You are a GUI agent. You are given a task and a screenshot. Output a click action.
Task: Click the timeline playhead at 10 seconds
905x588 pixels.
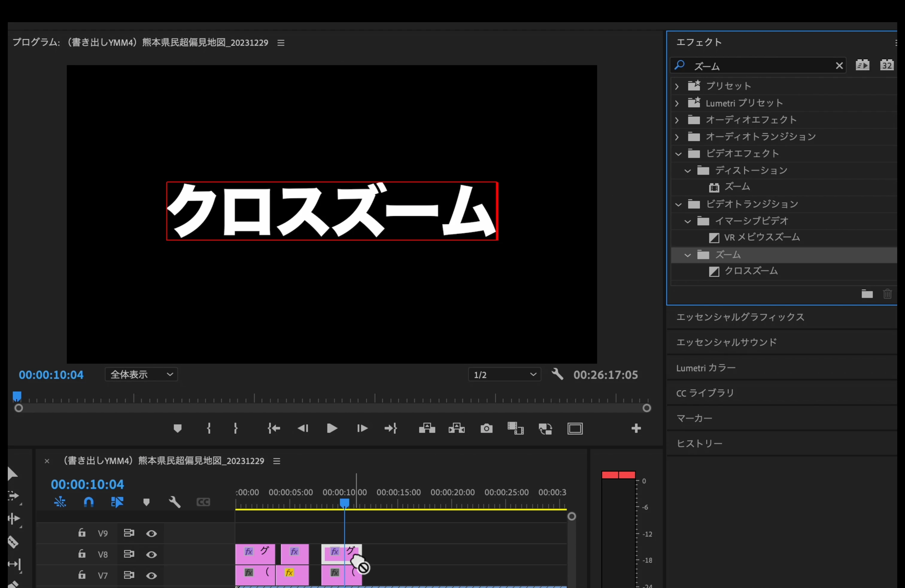coord(344,503)
